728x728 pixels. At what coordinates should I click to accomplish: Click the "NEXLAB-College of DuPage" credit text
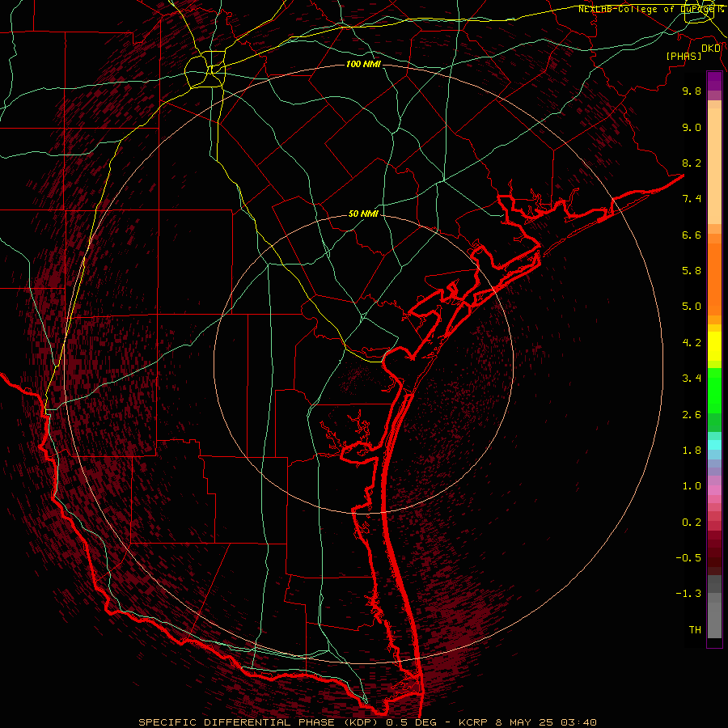(647, 9)
